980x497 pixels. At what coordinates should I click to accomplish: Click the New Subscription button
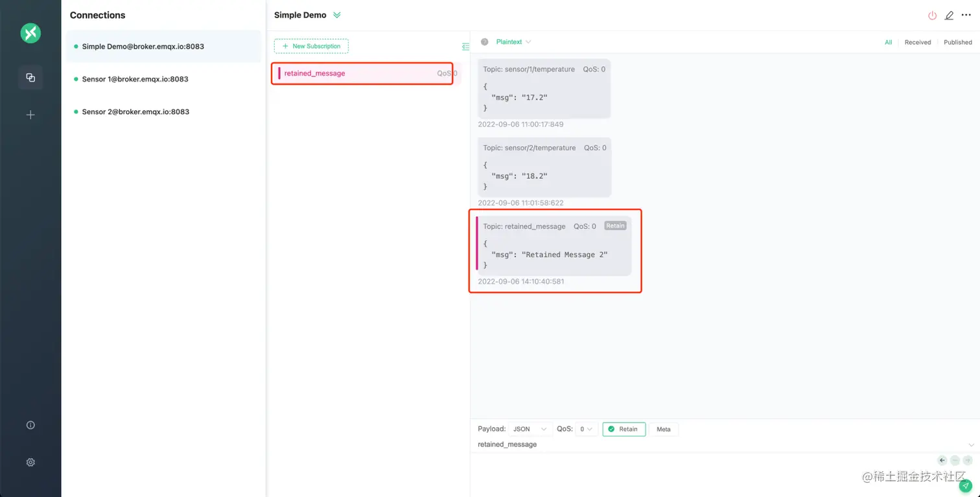pos(311,46)
